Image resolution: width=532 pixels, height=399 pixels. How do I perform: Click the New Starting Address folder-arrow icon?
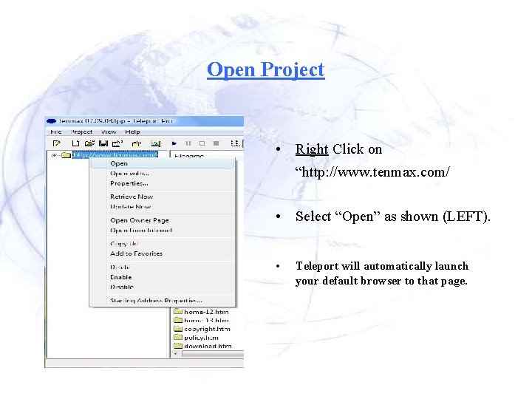[x=137, y=143]
